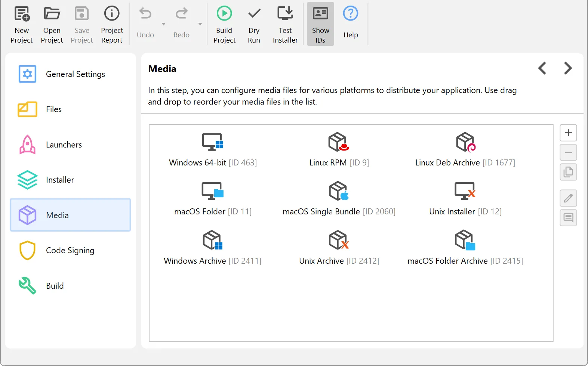Edit selected media with pencil button
The height and width of the screenshot is (366, 588).
click(x=568, y=198)
